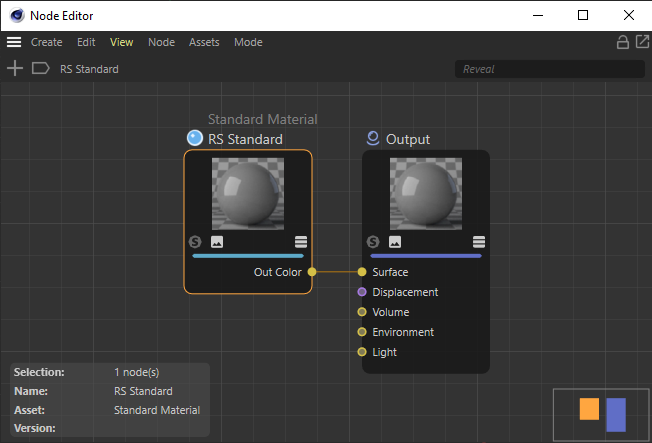The height and width of the screenshot is (443, 652).
Task: Open the Node menu
Action: [161, 42]
